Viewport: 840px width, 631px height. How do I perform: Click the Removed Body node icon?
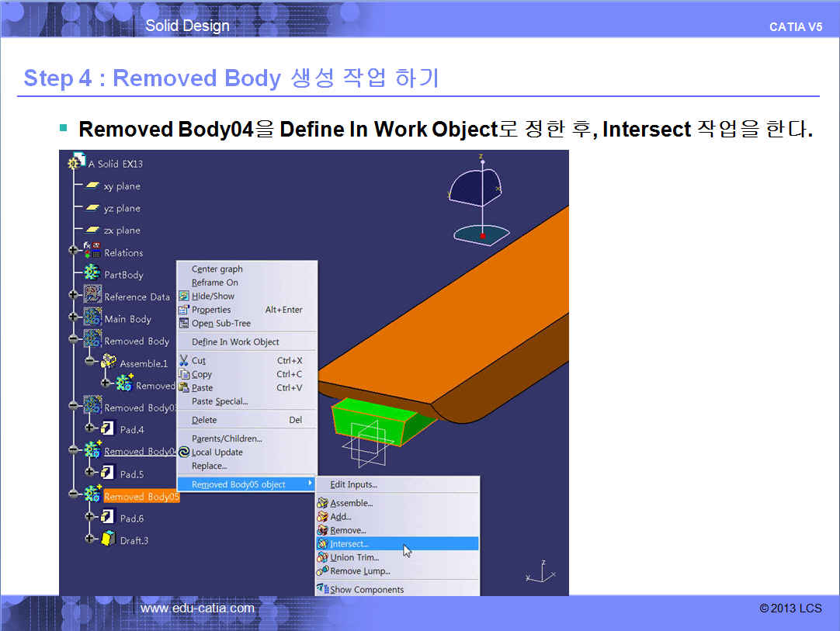click(x=92, y=339)
